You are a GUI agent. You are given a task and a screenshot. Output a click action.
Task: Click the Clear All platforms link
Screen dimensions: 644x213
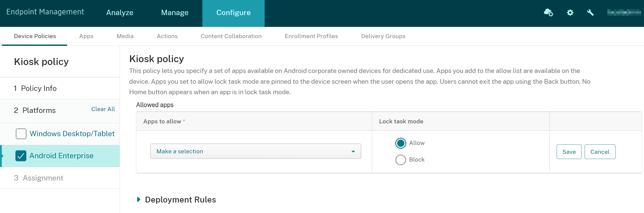103,109
